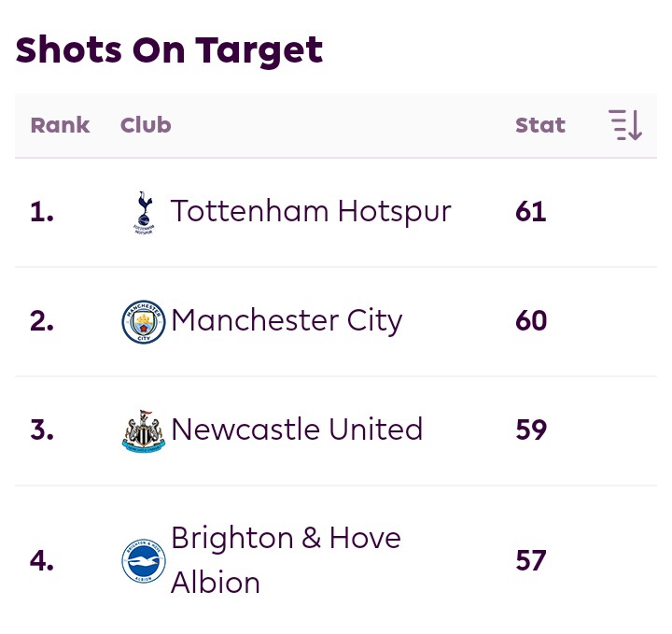The width and height of the screenshot is (672, 634).
Task: Select Manchester City's stat value 60
Action: pos(531,320)
